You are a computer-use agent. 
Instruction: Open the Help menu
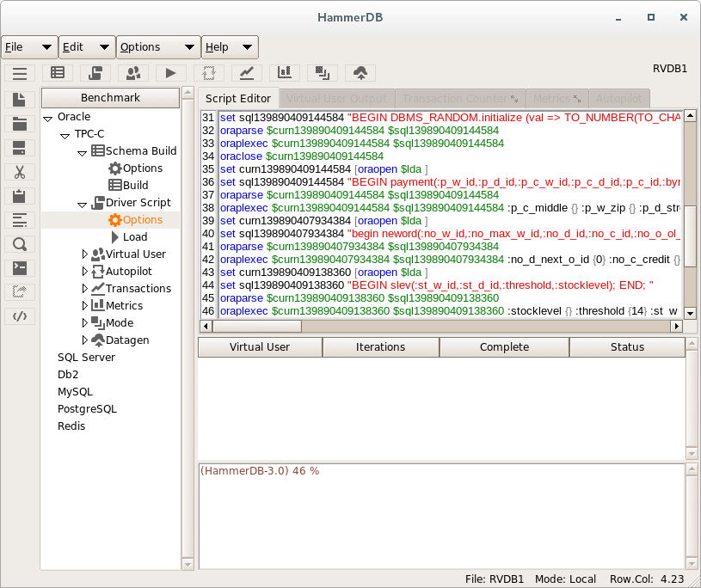[x=230, y=47]
